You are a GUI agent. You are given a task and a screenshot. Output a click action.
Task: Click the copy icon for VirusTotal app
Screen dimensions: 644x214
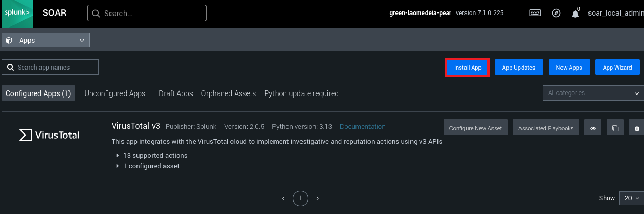[x=615, y=128]
